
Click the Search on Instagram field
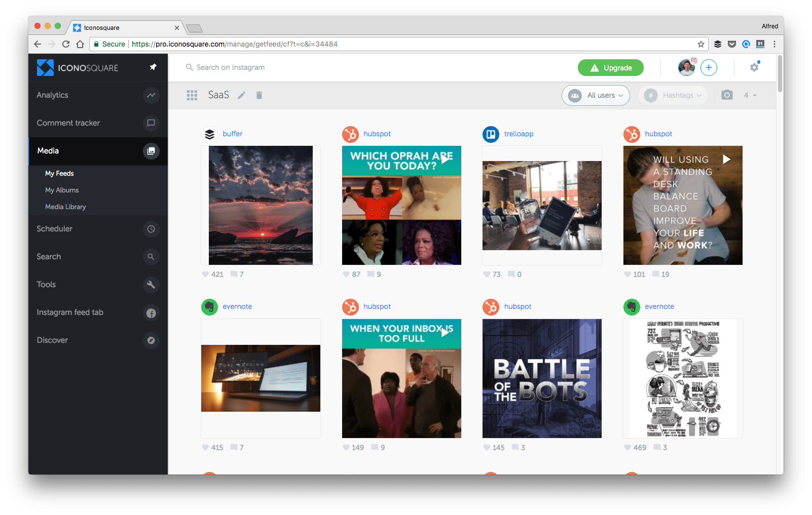(x=231, y=67)
